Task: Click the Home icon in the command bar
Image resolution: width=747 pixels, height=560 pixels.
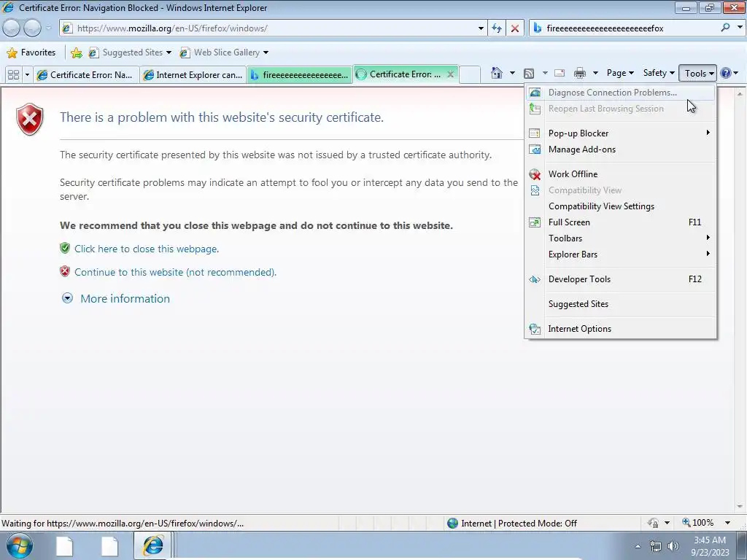Action: click(x=496, y=73)
